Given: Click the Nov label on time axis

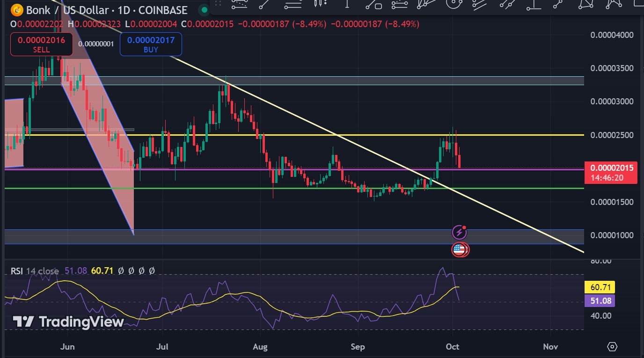Looking at the screenshot, I should 550,347.
